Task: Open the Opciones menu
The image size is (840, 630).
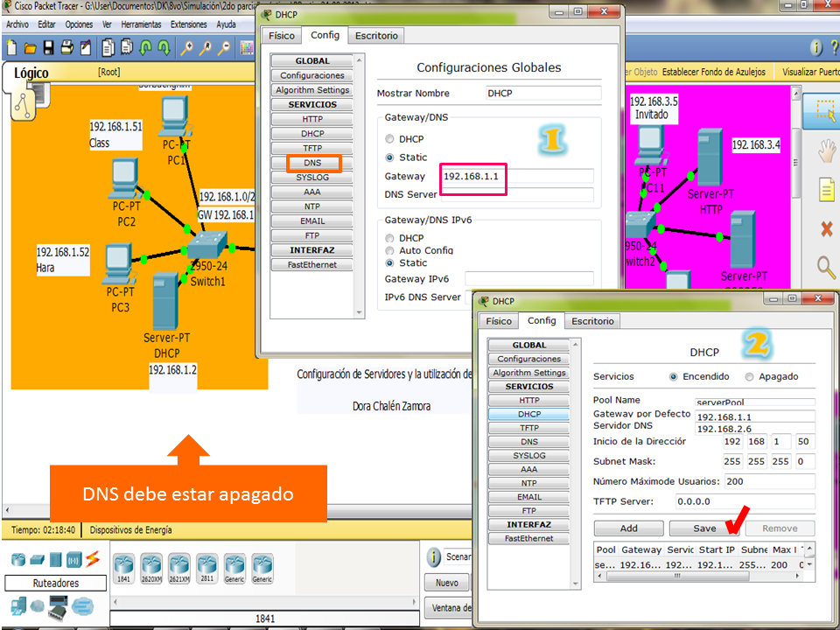Action: pos(79,24)
